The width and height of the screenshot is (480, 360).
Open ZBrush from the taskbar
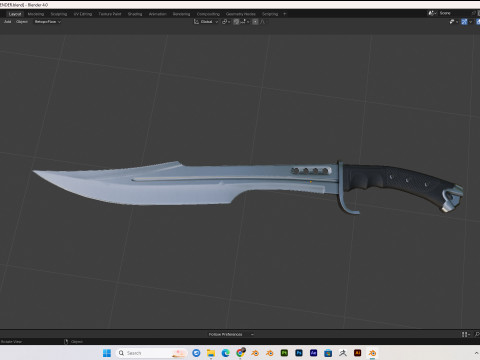pyautogui.click(x=343, y=353)
